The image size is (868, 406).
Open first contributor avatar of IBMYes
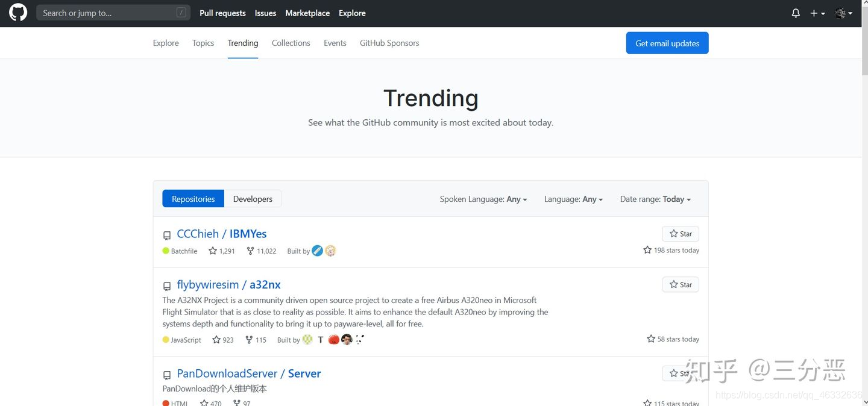pos(318,251)
